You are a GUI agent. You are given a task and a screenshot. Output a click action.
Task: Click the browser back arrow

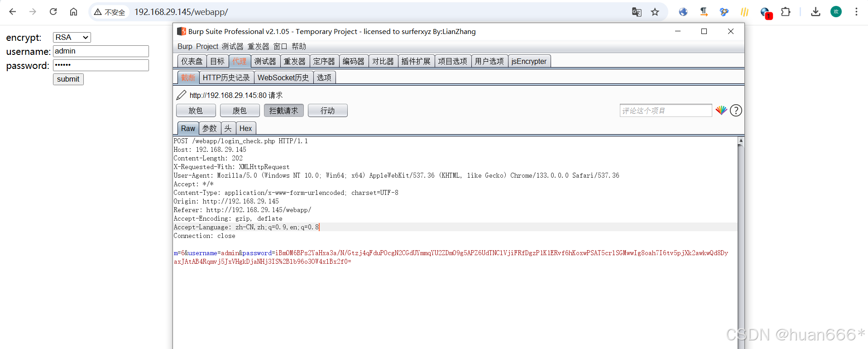click(x=13, y=12)
